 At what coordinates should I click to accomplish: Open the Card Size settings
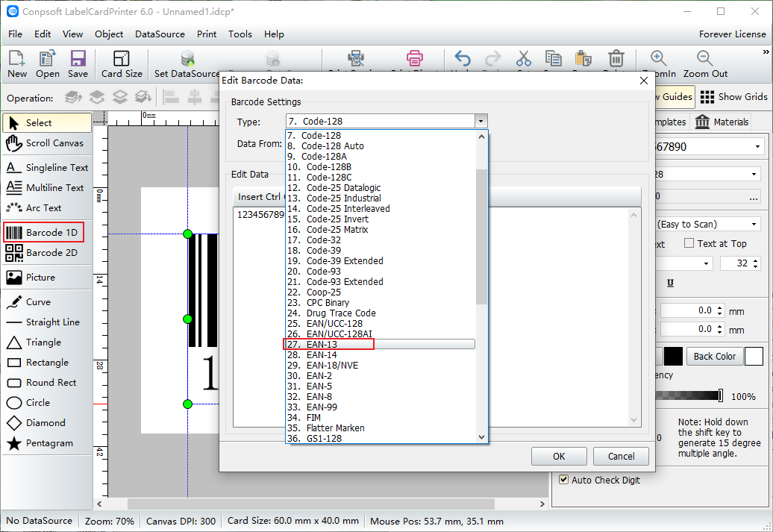click(122, 64)
